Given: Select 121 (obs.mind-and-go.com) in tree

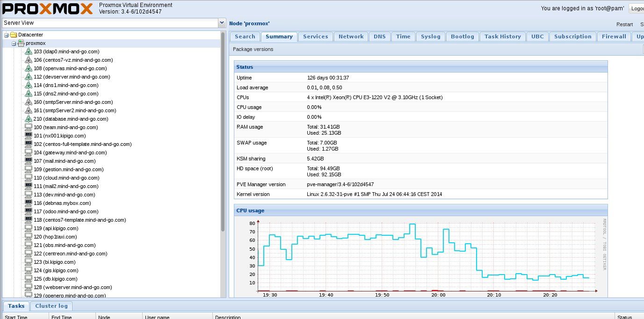Looking at the screenshot, I should (x=65, y=245).
